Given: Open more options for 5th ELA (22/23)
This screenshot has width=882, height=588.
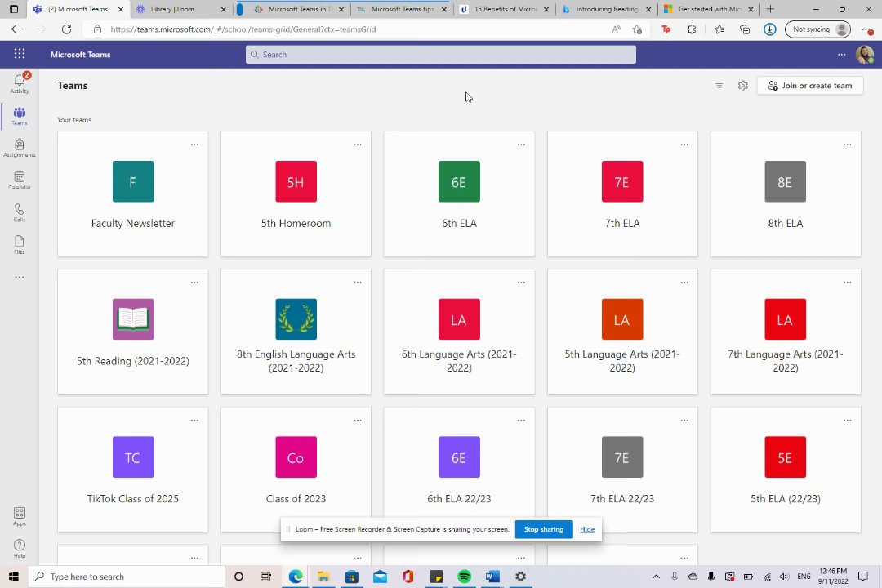Looking at the screenshot, I should point(848,421).
